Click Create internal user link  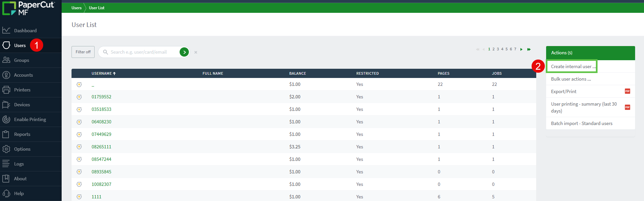573,66
